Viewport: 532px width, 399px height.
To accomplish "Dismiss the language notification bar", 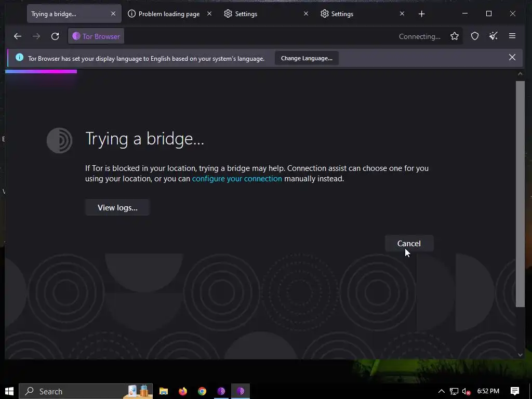I will tap(512, 57).
